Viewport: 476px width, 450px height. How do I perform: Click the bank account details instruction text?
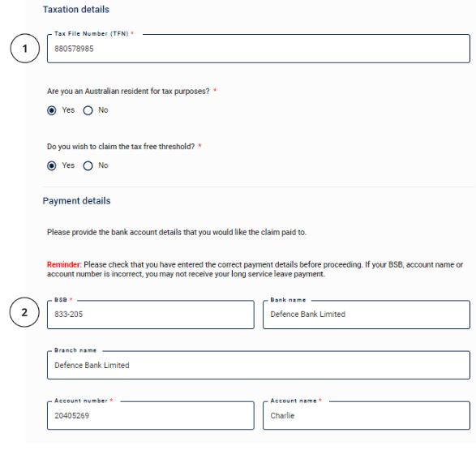coord(177,233)
